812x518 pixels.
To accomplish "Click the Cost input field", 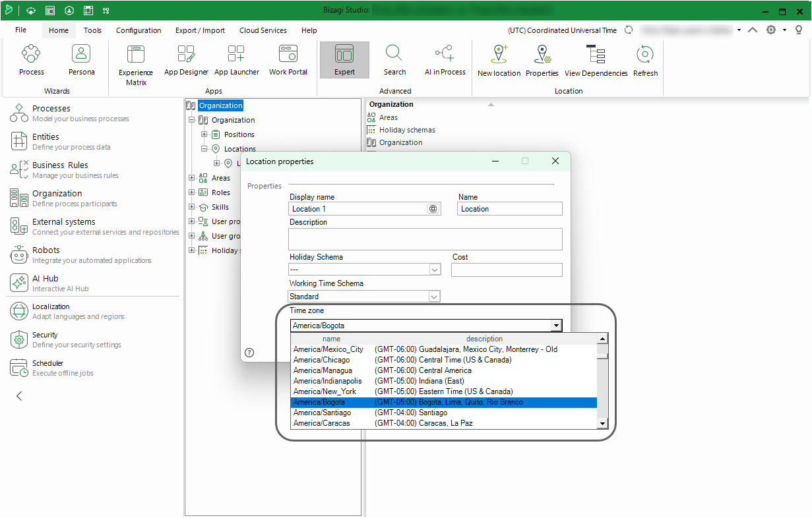I will pyautogui.click(x=507, y=270).
